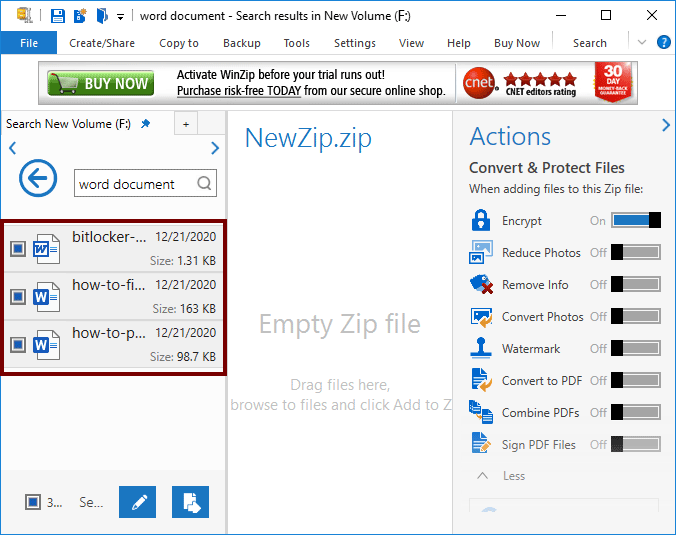This screenshot has width=676, height=535.
Task: Click the Remove Info icon
Action: 481,285
